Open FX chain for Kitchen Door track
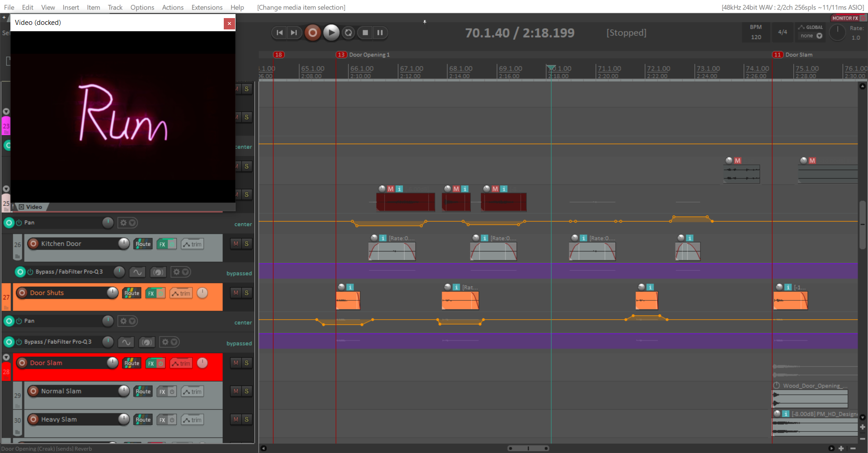The width and height of the screenshot is (868, 453). click(162, 244)
